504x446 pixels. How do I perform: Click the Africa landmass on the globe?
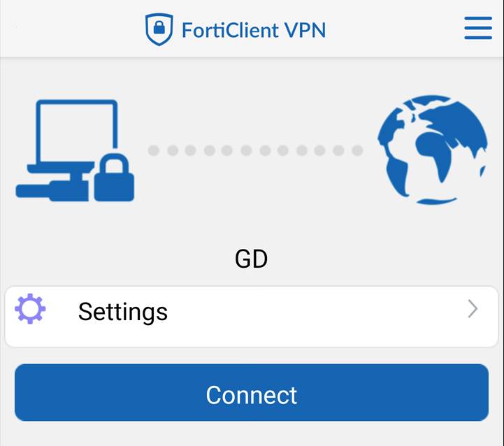434,154
